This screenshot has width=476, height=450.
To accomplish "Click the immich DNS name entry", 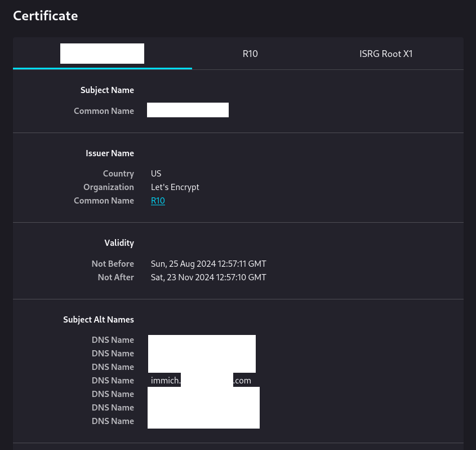I will 201,381.
